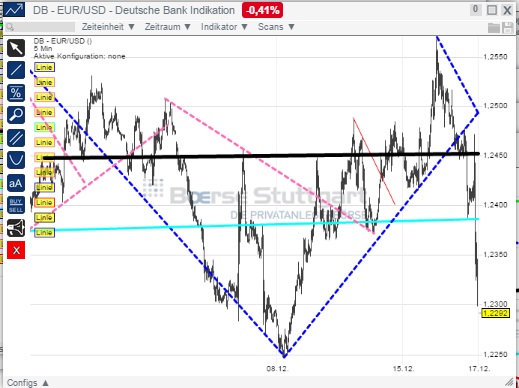Screen dimensions: 519x388
Task: Click the 08.12. date axis label
Action: coord(277,369)
